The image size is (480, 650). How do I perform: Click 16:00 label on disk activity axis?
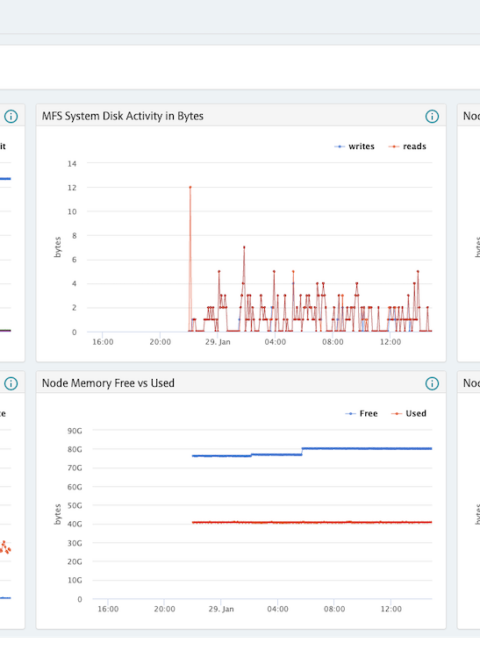(x=103, y=342)
